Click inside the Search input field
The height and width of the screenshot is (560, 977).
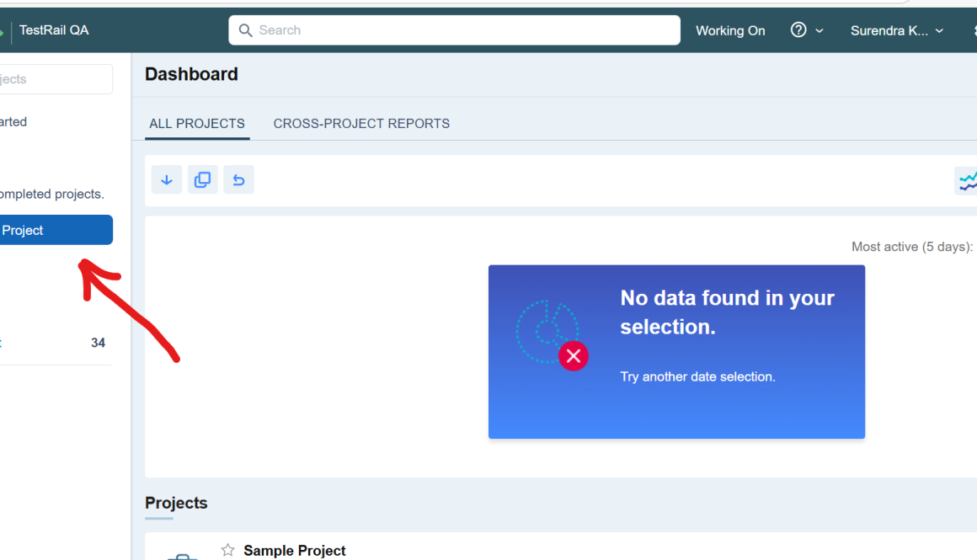point(455,29)
